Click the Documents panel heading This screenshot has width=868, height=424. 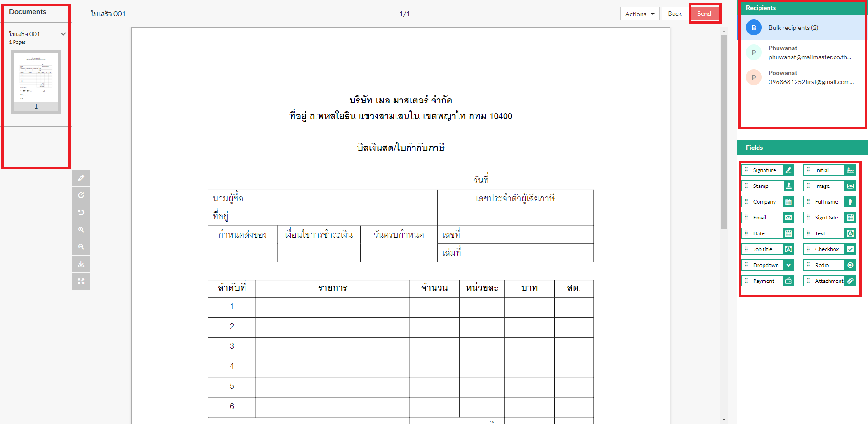(x=28, y=12)
